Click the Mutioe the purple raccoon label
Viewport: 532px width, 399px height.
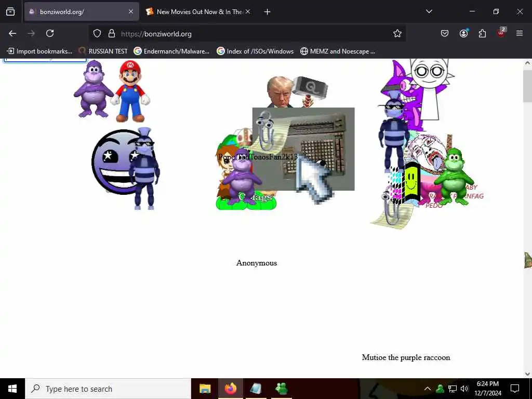tap(406, 357)
